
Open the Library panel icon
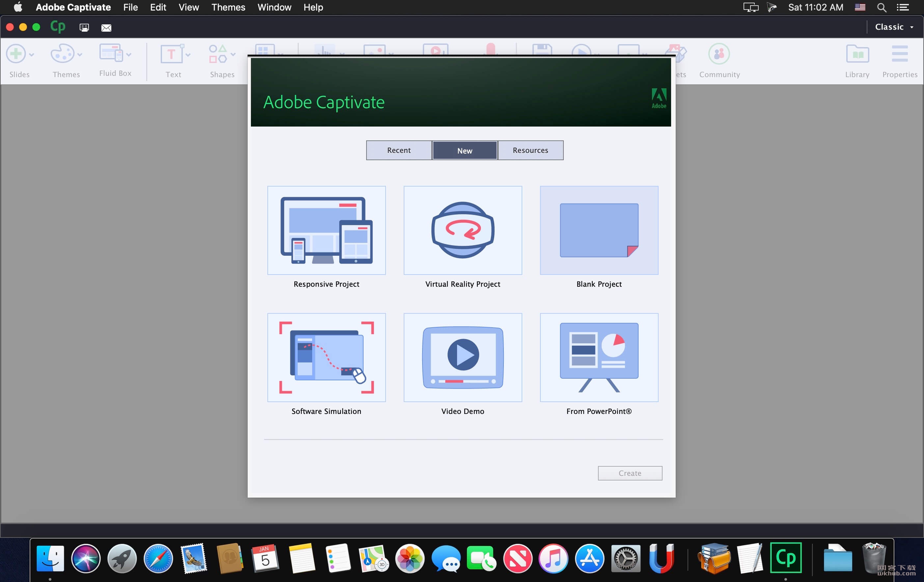[x=857, y=54]
